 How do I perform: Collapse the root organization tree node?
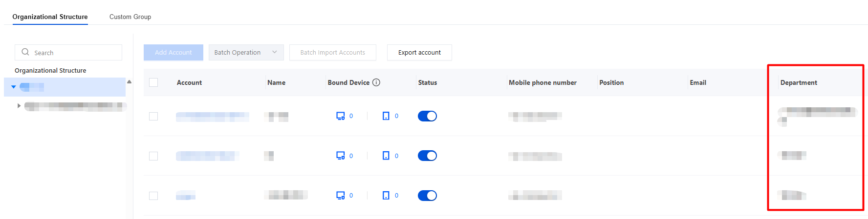(14, 87)
